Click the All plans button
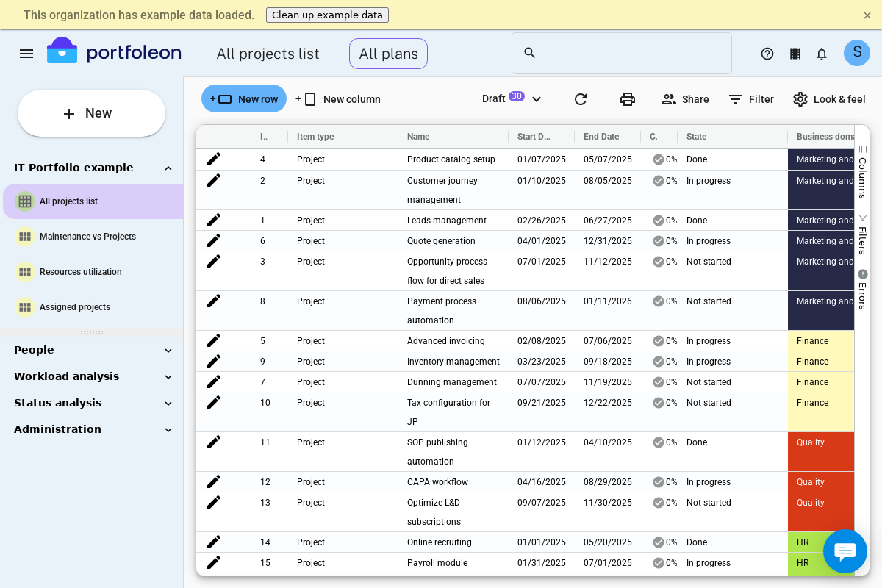 pyautogui.click(x=388, y=54)
